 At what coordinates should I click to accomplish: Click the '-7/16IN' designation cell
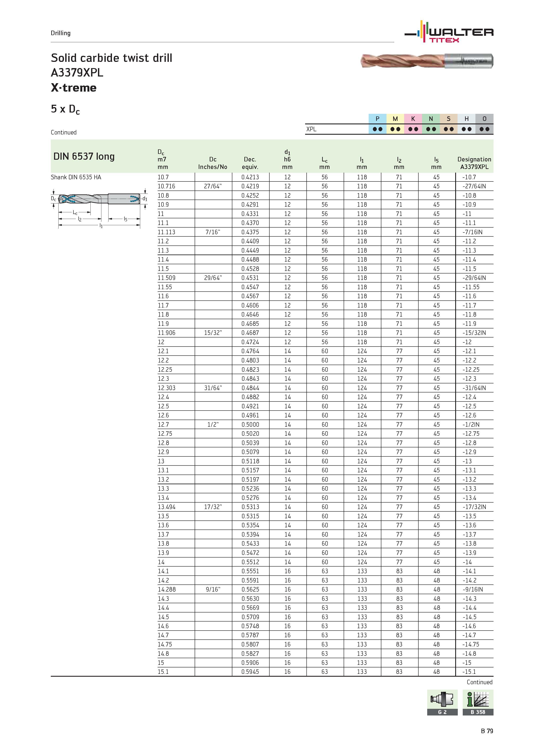(x=472, y=232)
